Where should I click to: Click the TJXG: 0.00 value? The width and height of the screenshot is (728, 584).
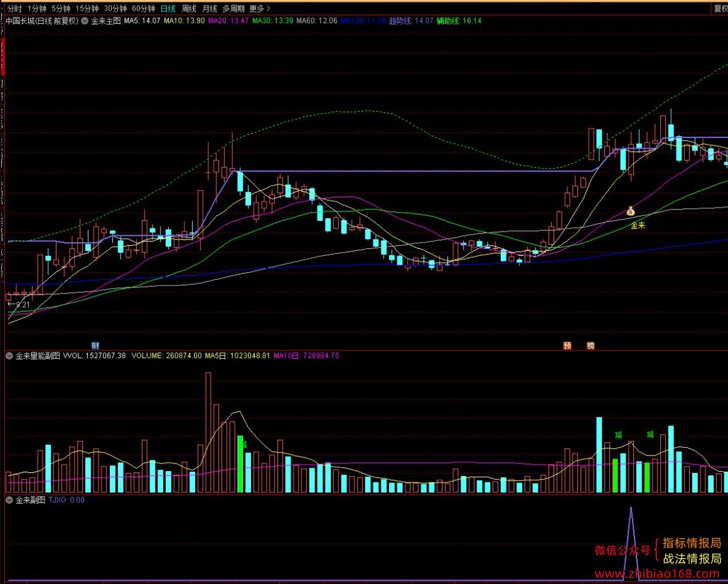tap(67, 500)
